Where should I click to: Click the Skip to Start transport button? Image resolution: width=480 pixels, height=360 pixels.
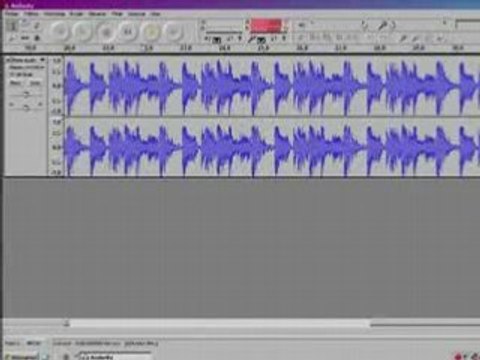(x=60, y=32)
